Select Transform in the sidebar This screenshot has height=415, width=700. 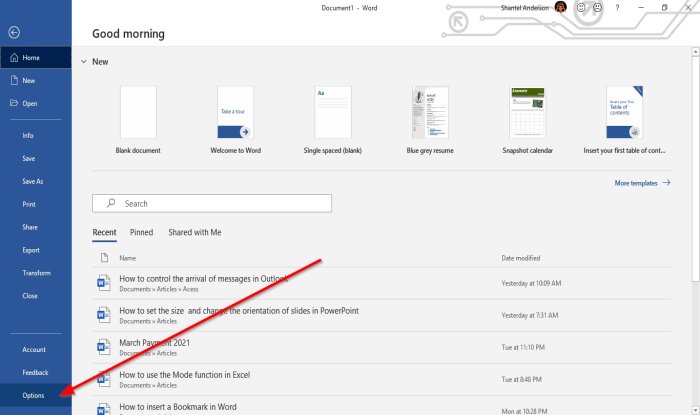coord(36,273)
